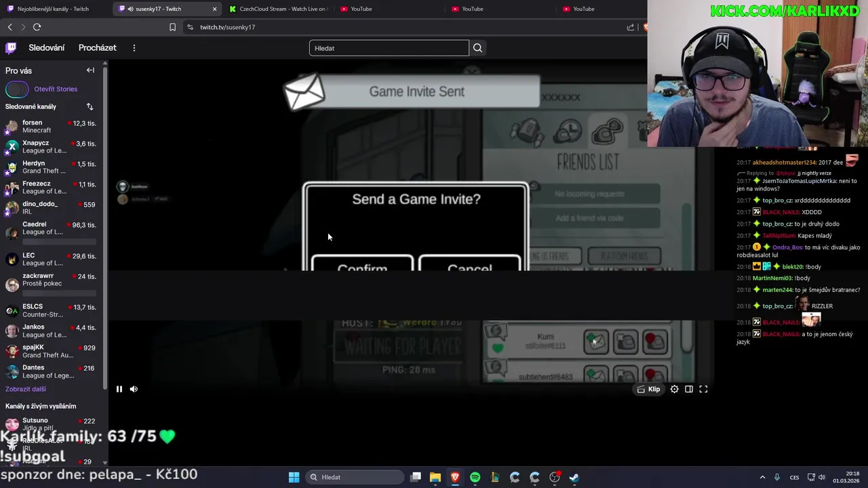Pause the Twitch stream playback
Viewport: 868px width, 488px height.
[119, 389]
